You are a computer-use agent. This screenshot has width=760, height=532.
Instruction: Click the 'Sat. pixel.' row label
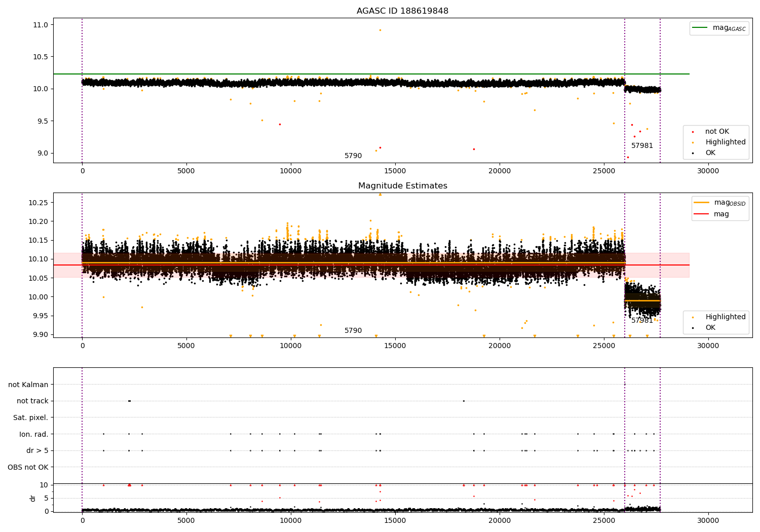pyautogui.click(x=30, y=417)
